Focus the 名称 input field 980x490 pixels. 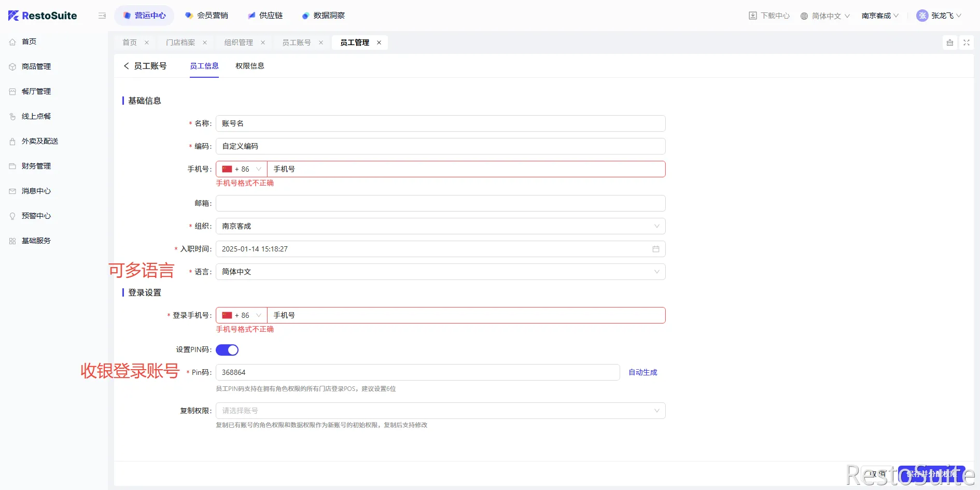(441, 123)
